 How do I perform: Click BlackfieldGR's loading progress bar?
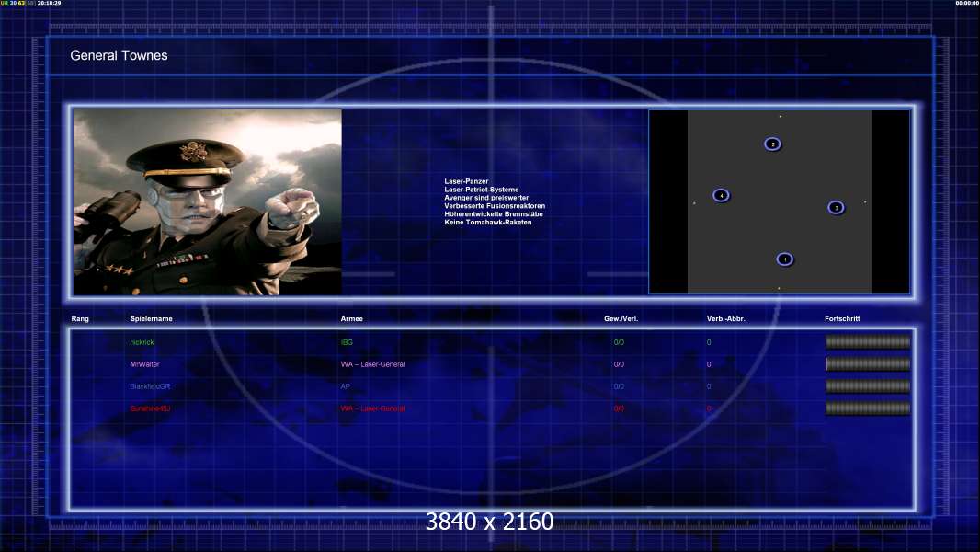point(867,386)
